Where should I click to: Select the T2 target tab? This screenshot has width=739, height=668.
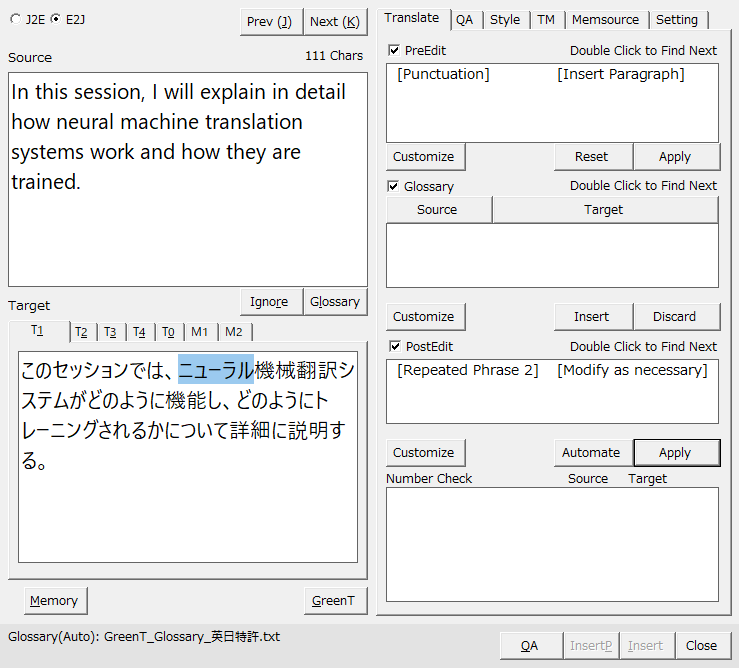81,332
